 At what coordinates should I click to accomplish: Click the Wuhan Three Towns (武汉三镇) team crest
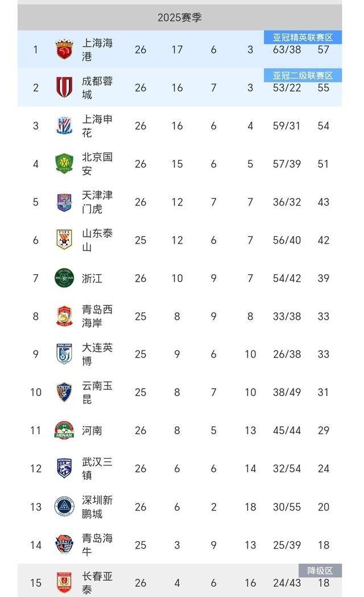click(x=64, y=468)
